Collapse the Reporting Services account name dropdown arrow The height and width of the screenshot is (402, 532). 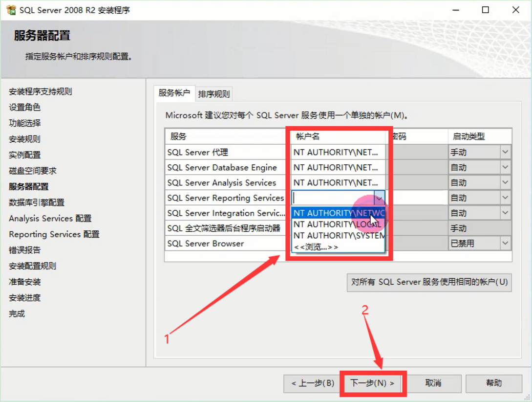[379, 198]
